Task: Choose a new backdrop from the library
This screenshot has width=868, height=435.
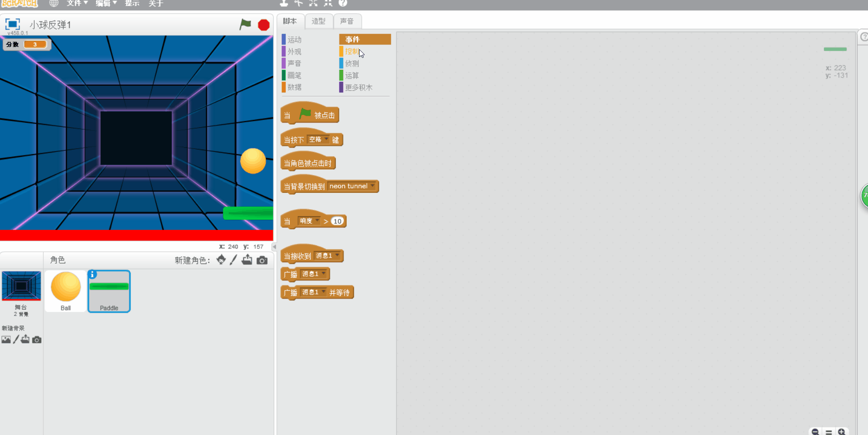Action: pos(6,340)
